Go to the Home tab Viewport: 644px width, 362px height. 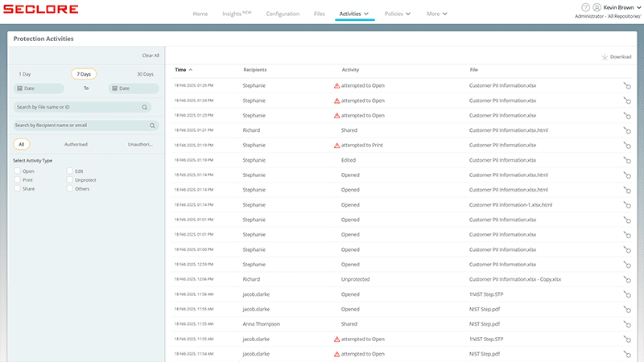[x=200, y=14]
